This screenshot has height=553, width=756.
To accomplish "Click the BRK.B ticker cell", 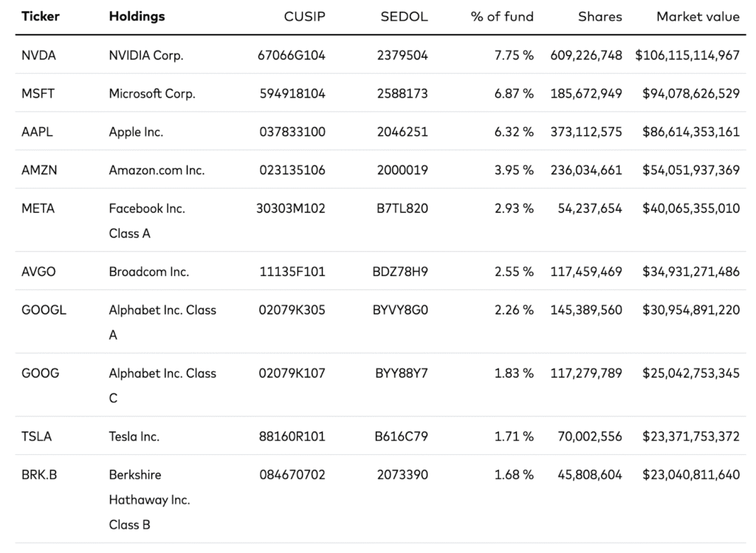I will click(39, 475).
